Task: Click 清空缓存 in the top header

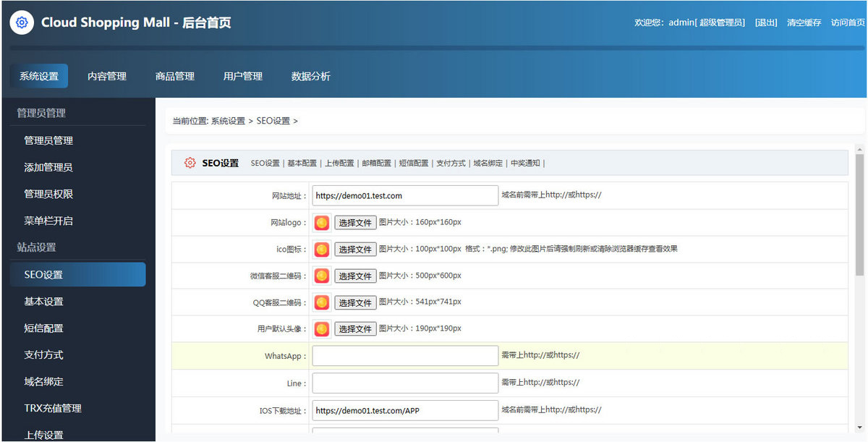Action: (804, 22)
